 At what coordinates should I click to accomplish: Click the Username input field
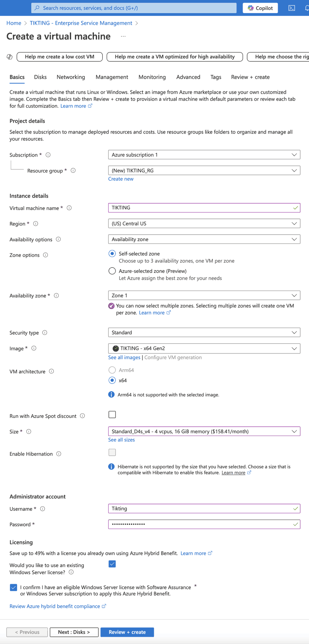point(200,509)
